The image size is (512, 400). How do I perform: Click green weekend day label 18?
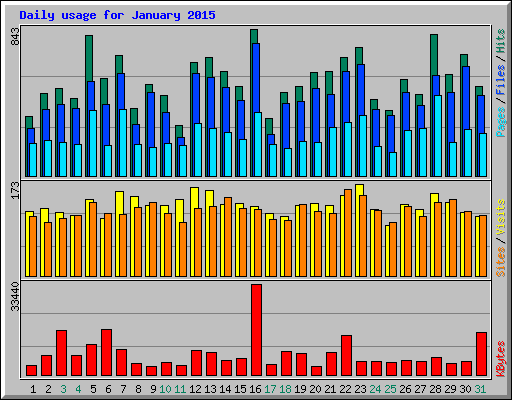[285, 389]
